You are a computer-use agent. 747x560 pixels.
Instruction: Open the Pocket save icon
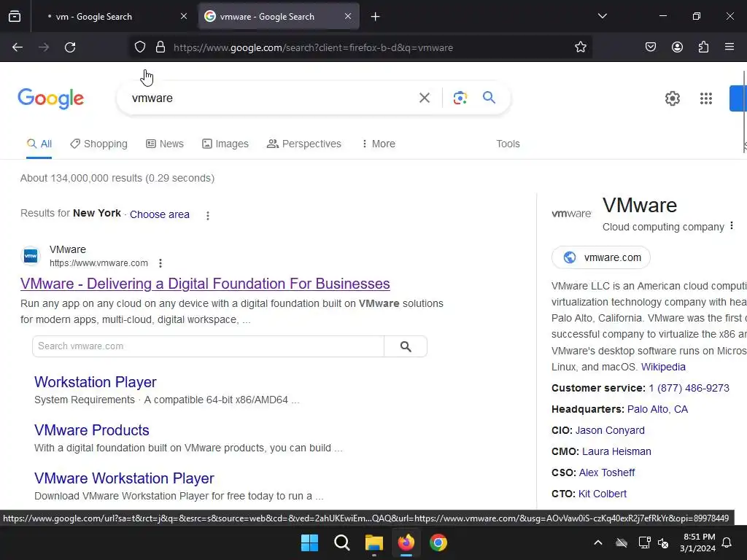[x=651, y=47]
